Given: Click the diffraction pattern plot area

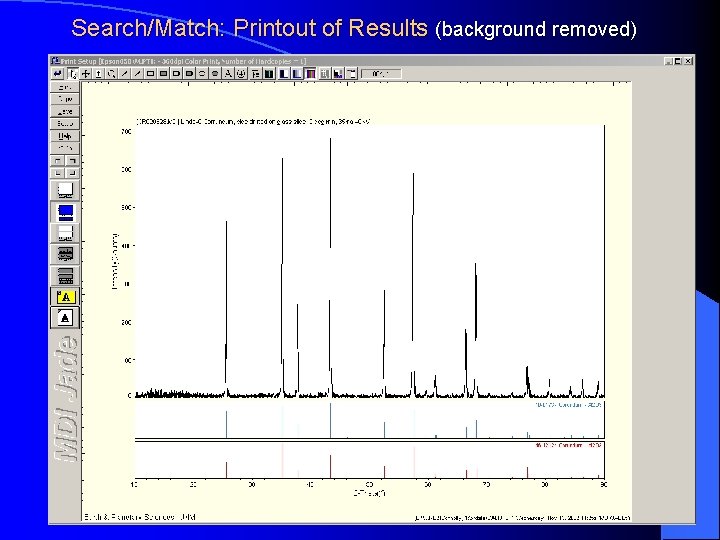Looking at the screenshot, I should pyautogui.click(x=370, y=261).
